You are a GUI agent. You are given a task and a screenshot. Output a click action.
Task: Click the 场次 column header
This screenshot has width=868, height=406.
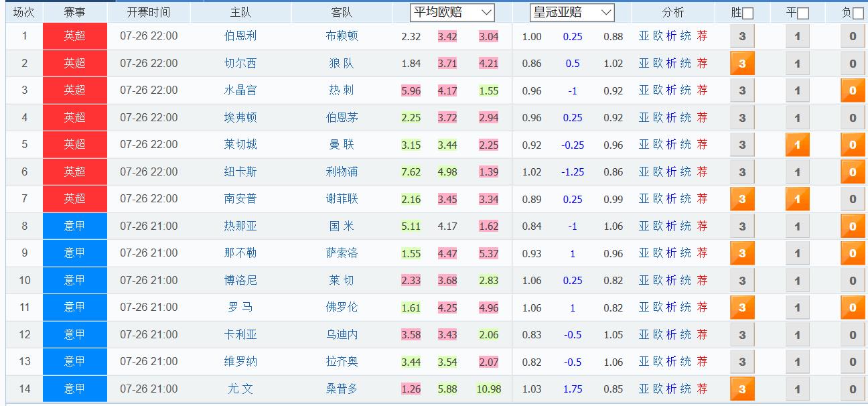tap(24, 12)
